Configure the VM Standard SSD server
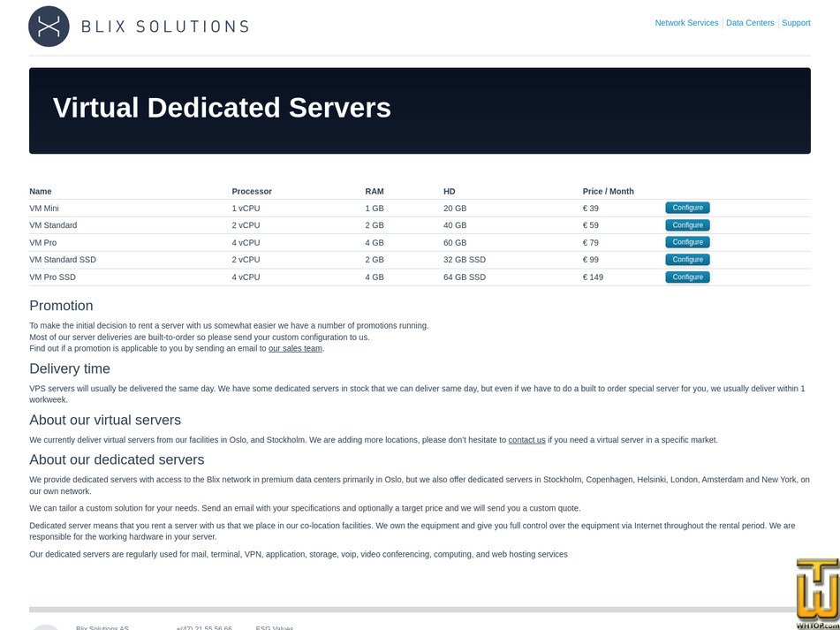This screenshot has height=630, width=840. pos(687,259)
